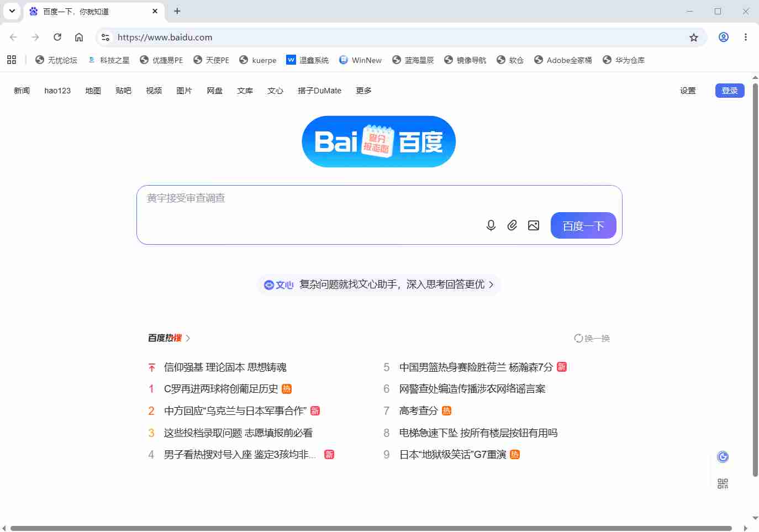Open 优捷易PE bookmark
The width and height of the screenshot is (759, 532).
(x=161, y=60)
